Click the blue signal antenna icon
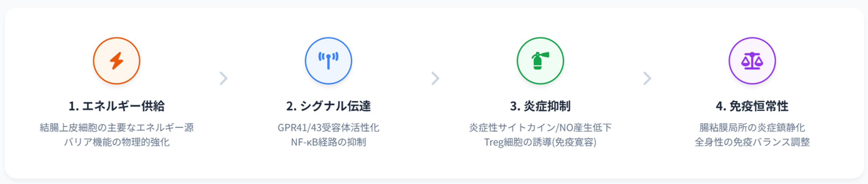The width and height of the screenshot is (868, 184). coord(328,61)
